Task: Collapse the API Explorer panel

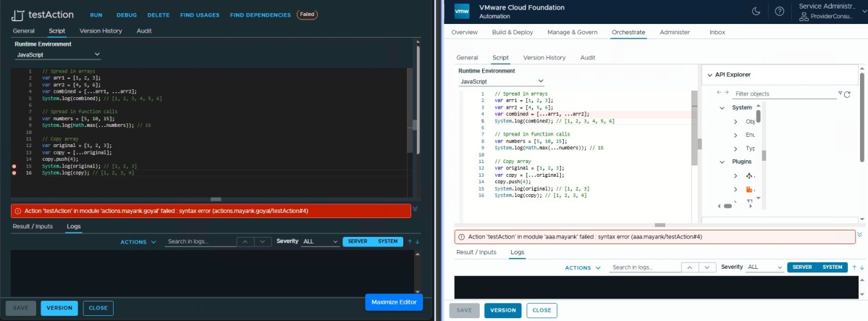Action: pos(709,75)
